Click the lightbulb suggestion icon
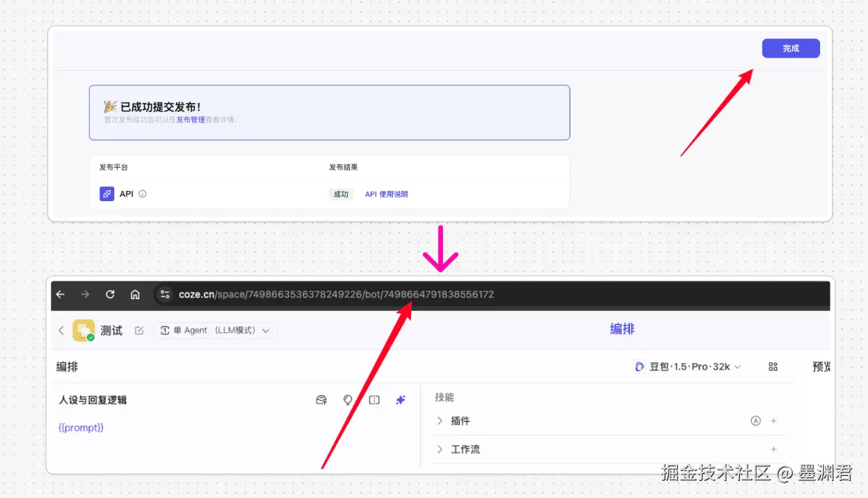 [x=348, y=400]
